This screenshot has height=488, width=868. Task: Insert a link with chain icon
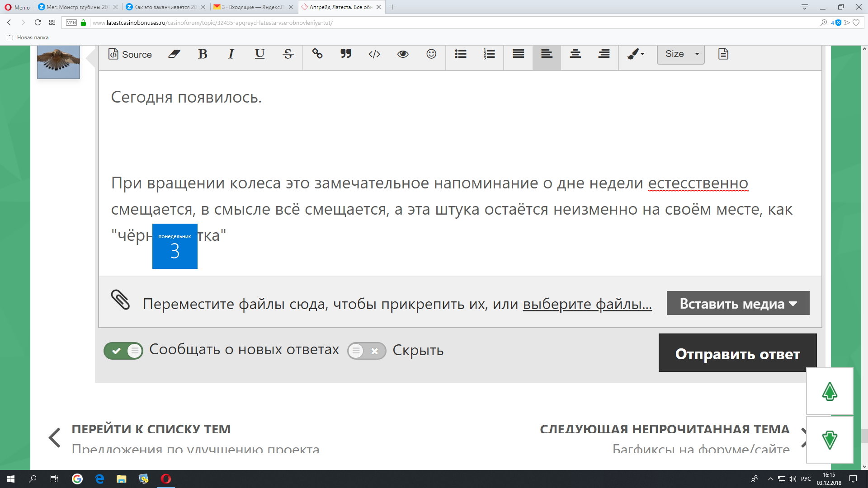[x=317, y=54]
